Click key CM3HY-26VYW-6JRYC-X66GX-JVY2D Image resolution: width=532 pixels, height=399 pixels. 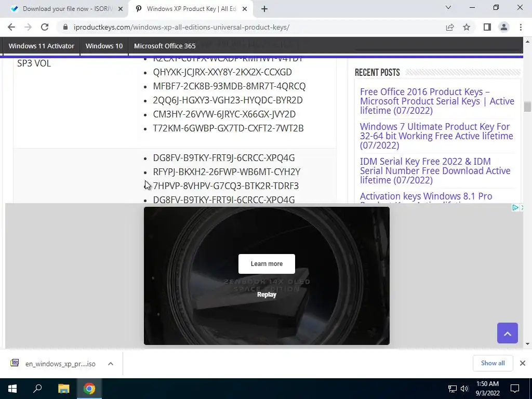coord(224,114)
